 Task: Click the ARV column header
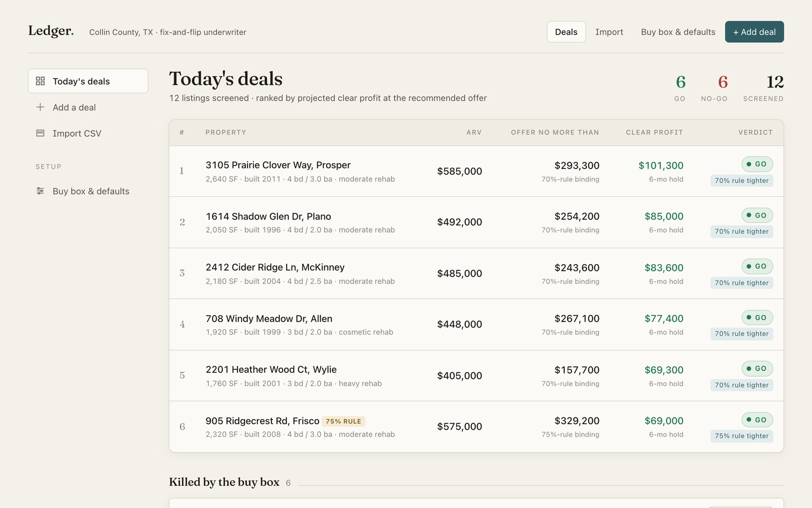click(x=474, y=133)
